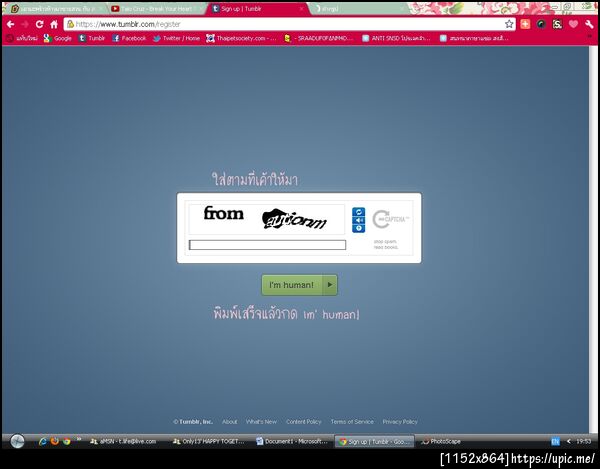Switch to aMSN taskbar window
600x469 pixels.
(123, 441)
